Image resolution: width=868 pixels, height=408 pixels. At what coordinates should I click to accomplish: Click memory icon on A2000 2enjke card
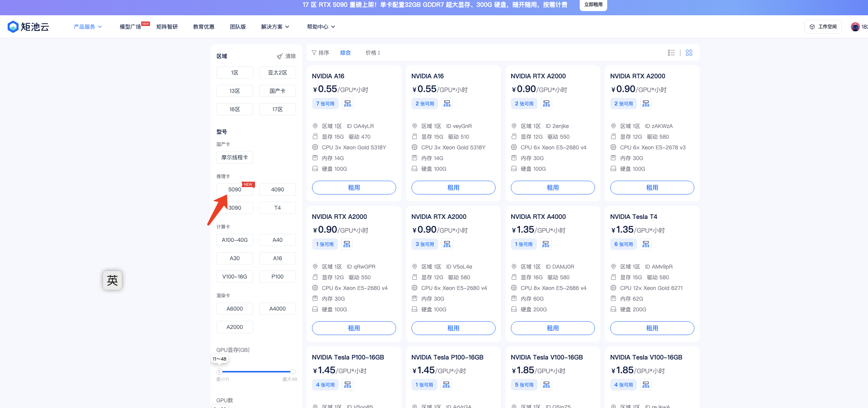(514, 158)
